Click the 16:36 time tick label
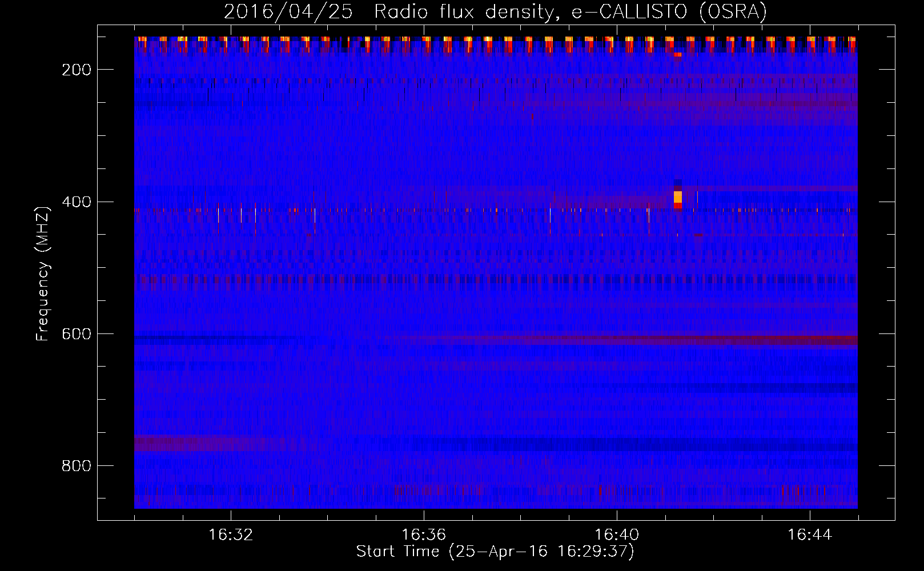Viewport: 924px width, 571px height. [x=424, y=535]
